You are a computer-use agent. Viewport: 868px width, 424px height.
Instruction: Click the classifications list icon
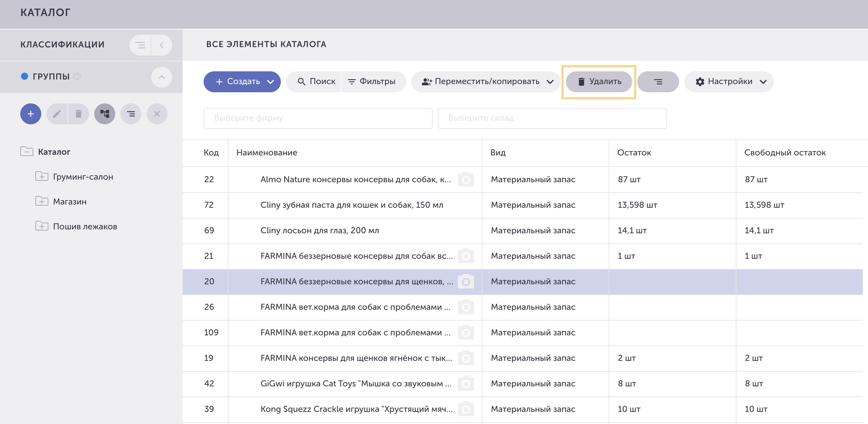[x=140, y=45]
